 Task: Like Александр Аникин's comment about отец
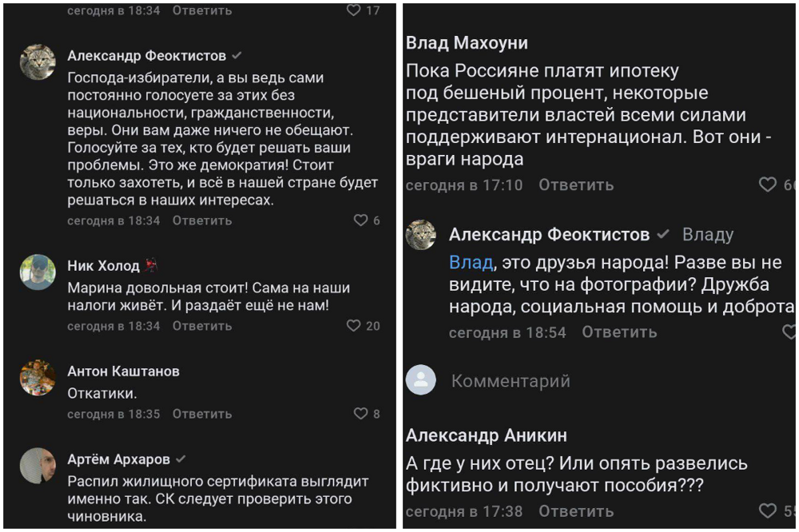767,511
